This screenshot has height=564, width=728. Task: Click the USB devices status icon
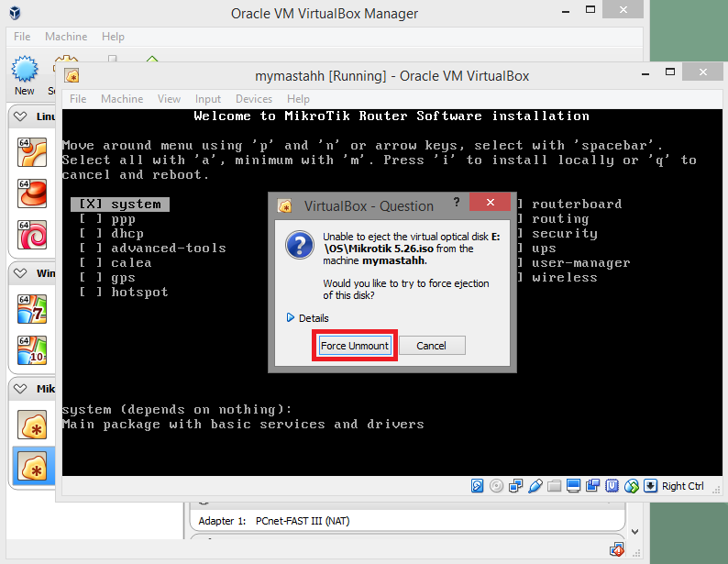535,486
